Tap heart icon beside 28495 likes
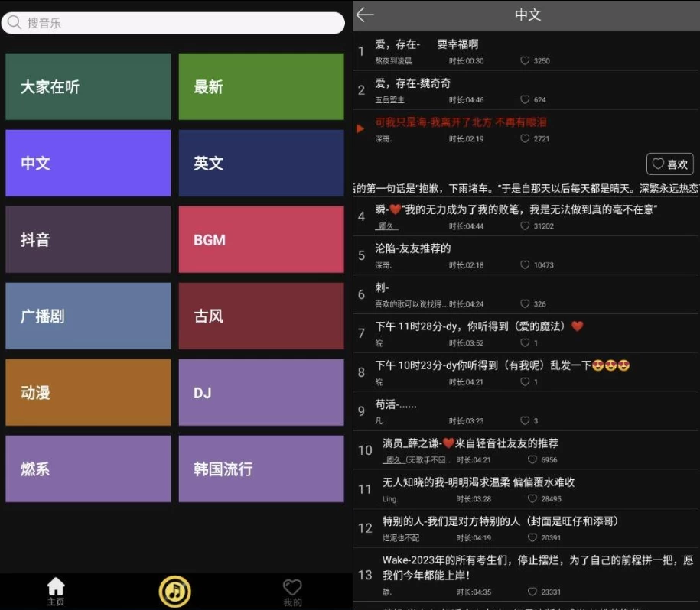 [532, 498]
